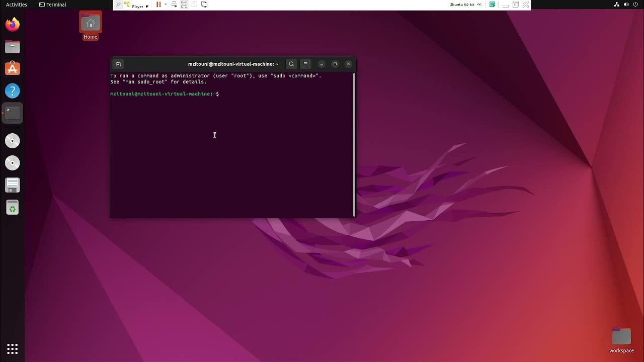The height and width of the screenshot is (362, 644).
Task: Click the Unity mode icon in VMware toolbar
Action: click(194, 5)
